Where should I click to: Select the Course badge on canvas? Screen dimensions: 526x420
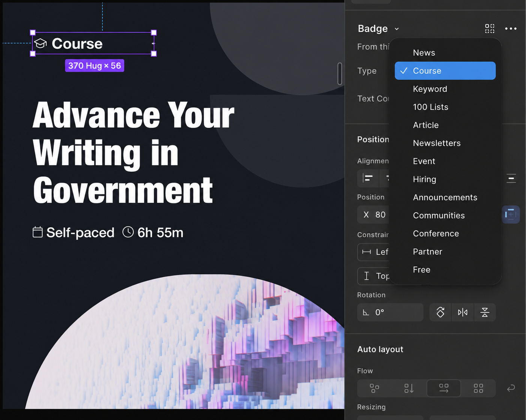tap(93, 43)
